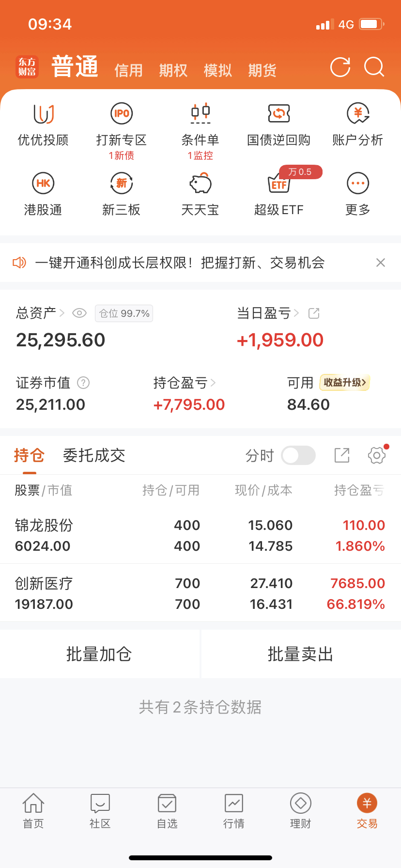Open holdings settings gear icon
Screen dimensions: 401x868
point(376,455)
